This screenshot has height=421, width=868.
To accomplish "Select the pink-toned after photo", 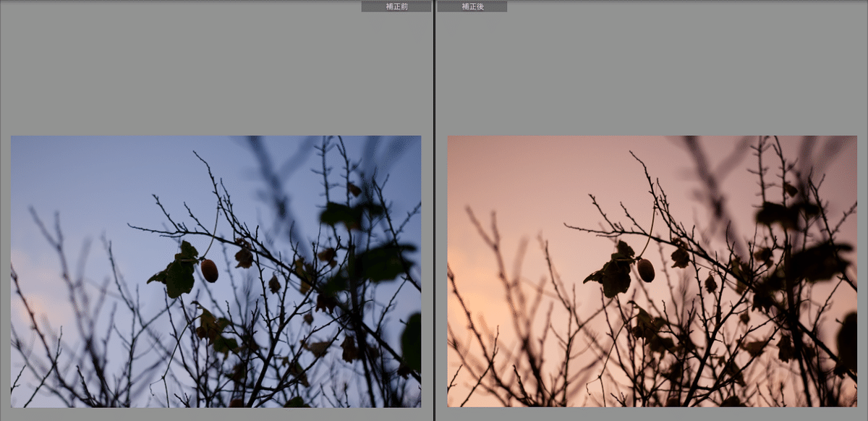I will (x=652, y=271).
